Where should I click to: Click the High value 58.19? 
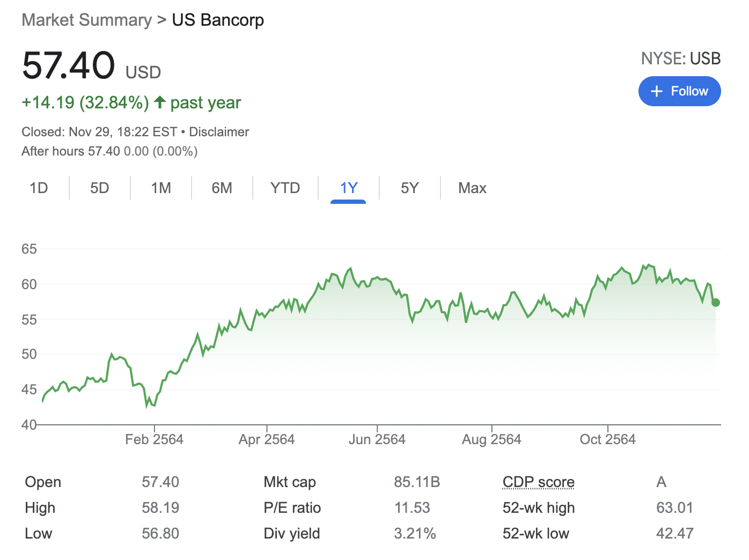point(160,507)
